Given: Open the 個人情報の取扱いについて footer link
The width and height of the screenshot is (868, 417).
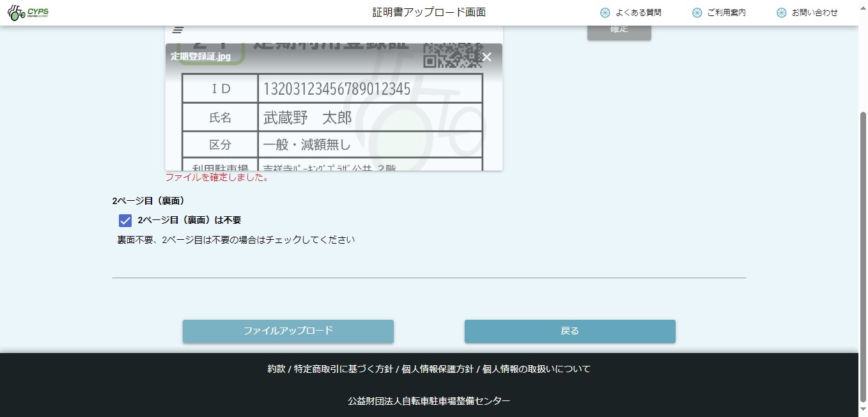Looking at the screenshot, I should (536, 369).
